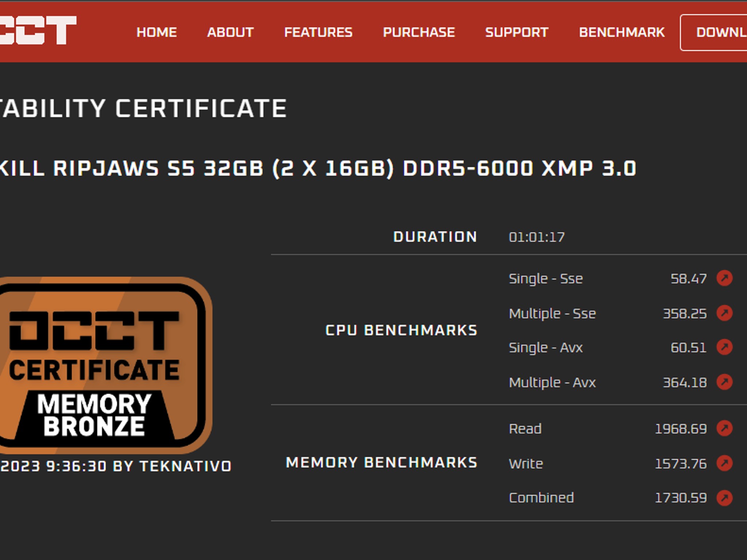Go to the HOME page
Viewport: 747px width, 560px height.
pos(156,32)
